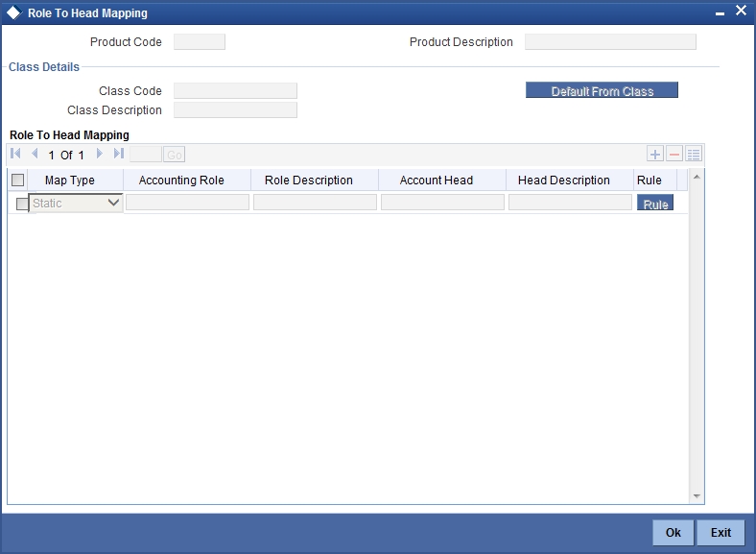Focus the Class Code field
756x554 pixels.
(235, 90)
